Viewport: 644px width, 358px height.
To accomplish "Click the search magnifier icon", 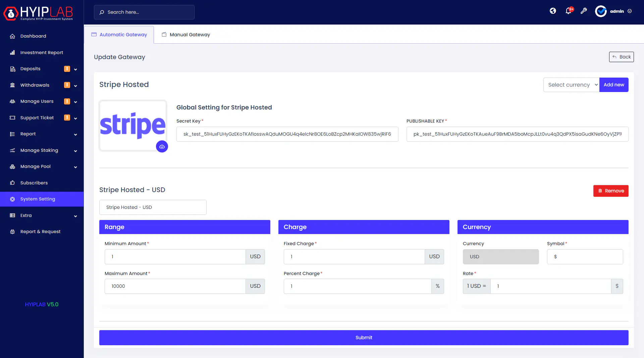I will pos(102,12).
